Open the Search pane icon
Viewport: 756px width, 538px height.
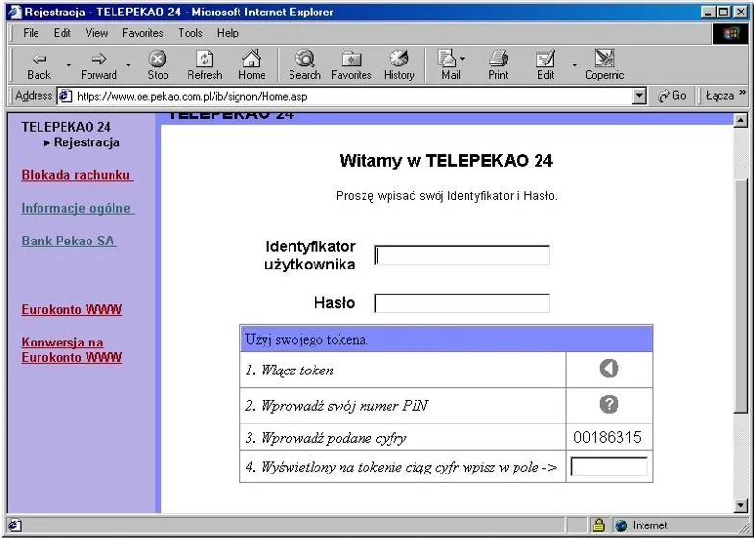tap(304, 65)
